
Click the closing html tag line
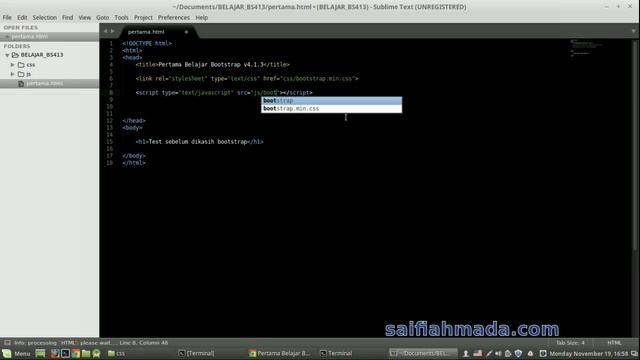(134, 162)
